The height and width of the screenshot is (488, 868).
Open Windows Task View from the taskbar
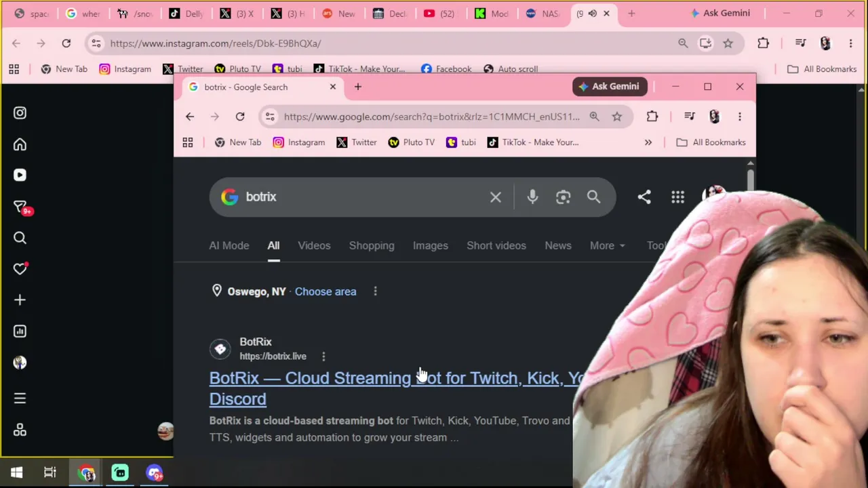[50, 473]
